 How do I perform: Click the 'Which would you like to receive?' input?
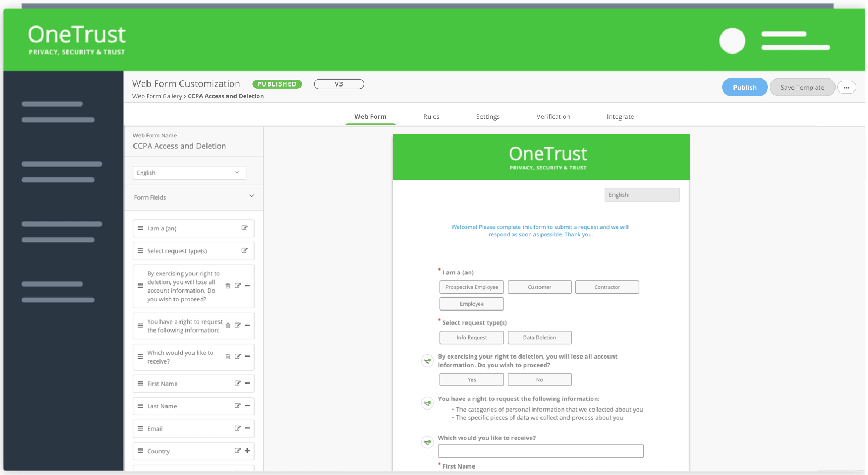click(540, 451)
